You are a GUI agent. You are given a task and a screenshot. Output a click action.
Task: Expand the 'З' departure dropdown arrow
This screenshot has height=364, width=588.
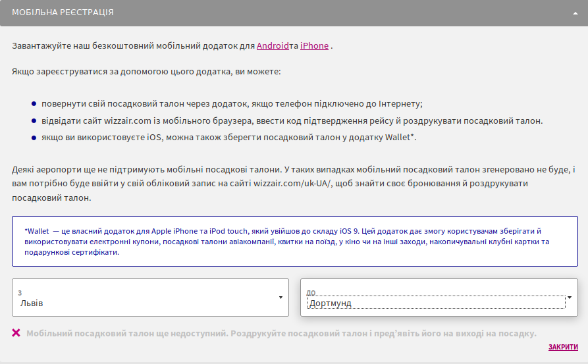[281, 298]
